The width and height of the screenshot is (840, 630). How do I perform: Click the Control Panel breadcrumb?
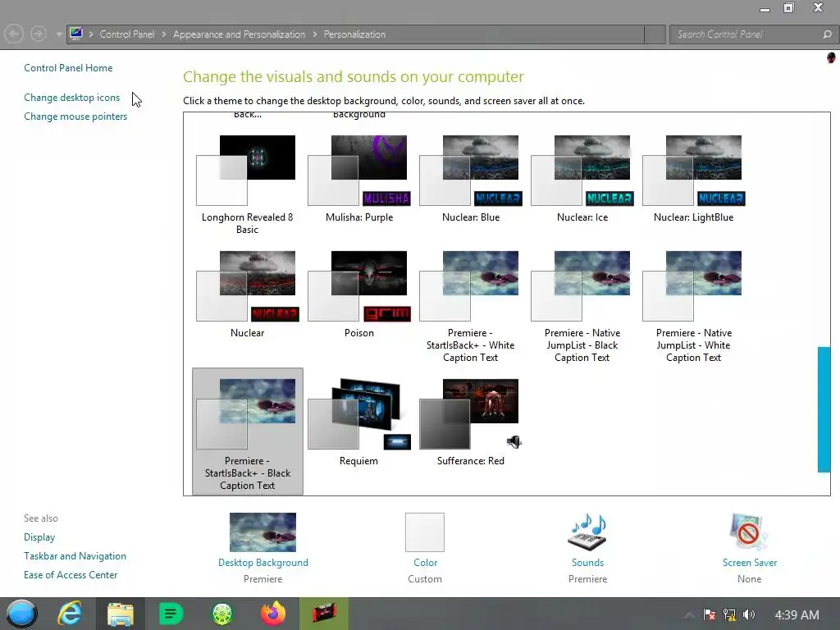pyautogui.click(x=127, y=34)
